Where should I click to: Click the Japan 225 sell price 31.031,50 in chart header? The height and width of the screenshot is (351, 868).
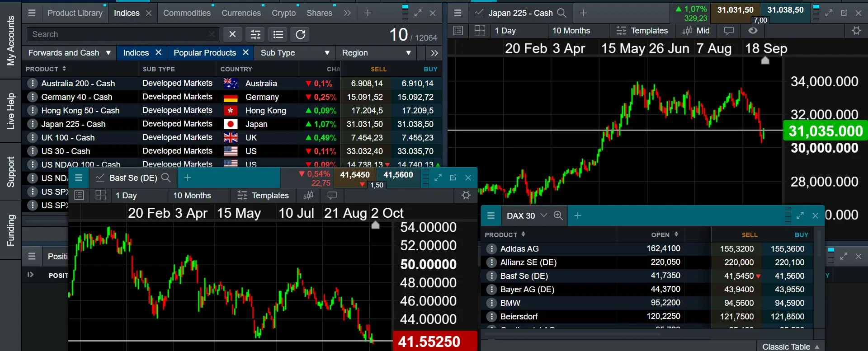(x=735, y=10)
